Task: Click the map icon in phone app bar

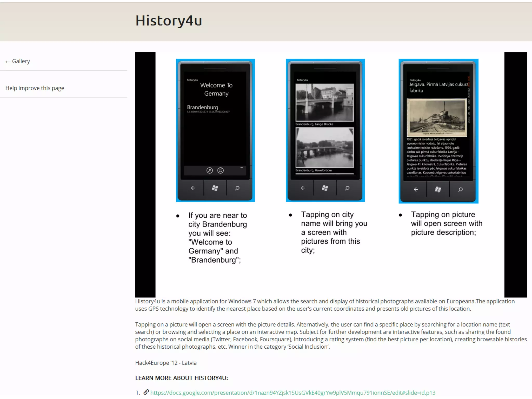Action: pyautogui.click(x=221, y=170)
